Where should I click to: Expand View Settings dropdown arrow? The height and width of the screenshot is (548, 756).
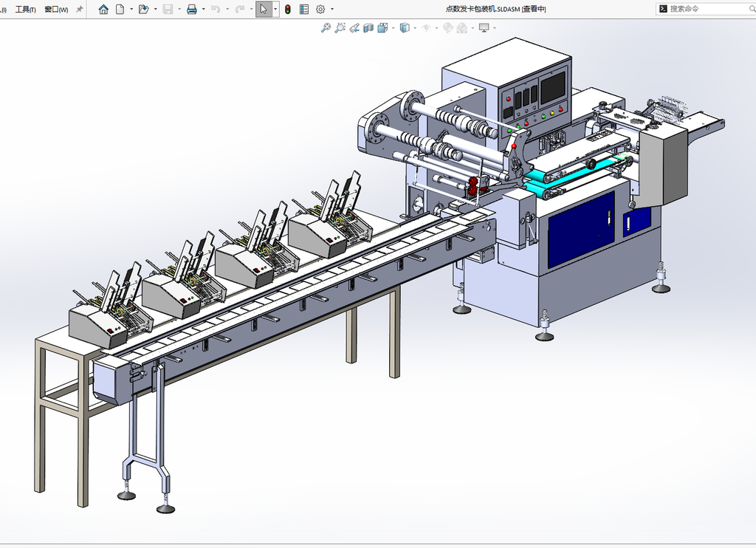tap(495, 28)
